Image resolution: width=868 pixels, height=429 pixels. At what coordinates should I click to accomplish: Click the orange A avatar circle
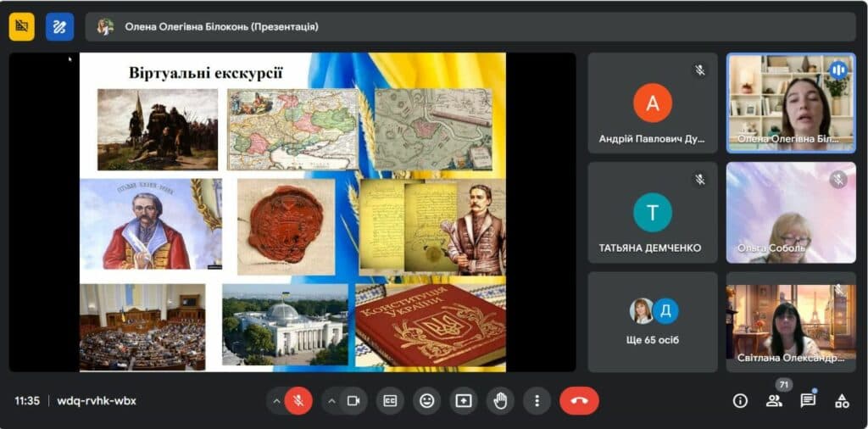click(x=653, y=103)
